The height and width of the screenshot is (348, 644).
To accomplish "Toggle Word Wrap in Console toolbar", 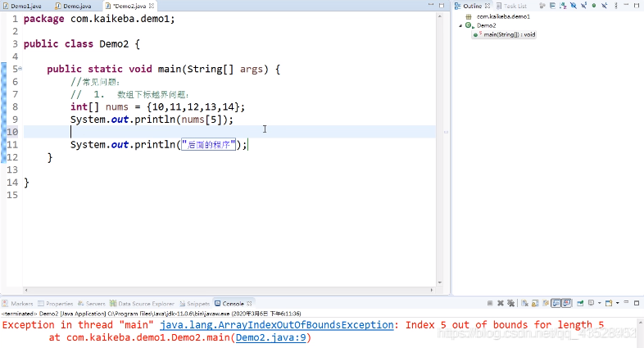I will (x=546, y=303).
